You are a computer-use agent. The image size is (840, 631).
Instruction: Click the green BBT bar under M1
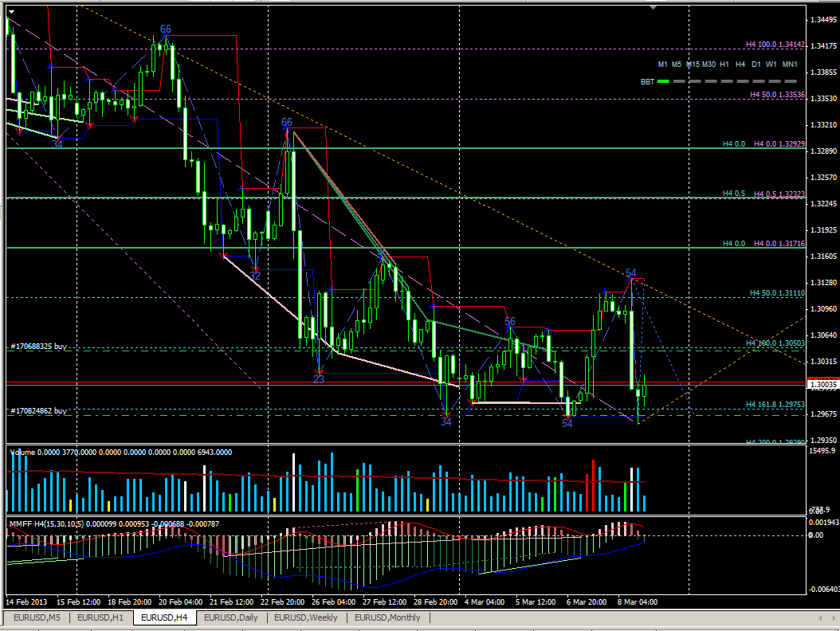pos(663,81)
